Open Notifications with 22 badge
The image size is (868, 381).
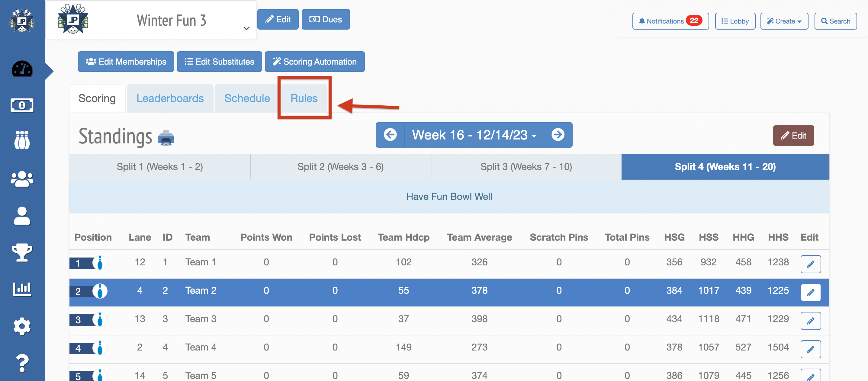(x=670, y=21)
